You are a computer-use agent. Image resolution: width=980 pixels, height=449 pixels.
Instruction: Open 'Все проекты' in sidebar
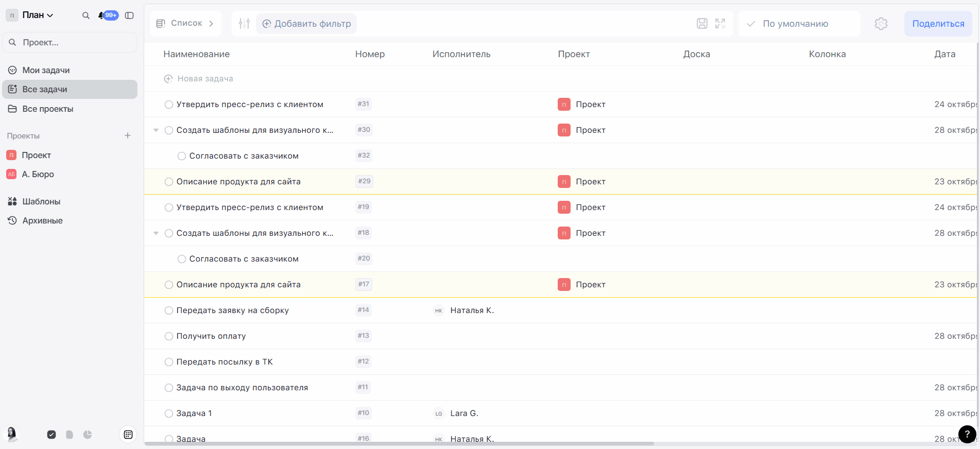(x=47, y=109)
